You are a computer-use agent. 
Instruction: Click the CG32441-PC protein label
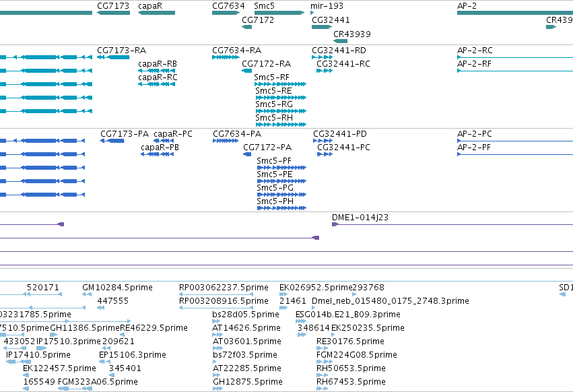pyautogui.click(x=343, y=148)
